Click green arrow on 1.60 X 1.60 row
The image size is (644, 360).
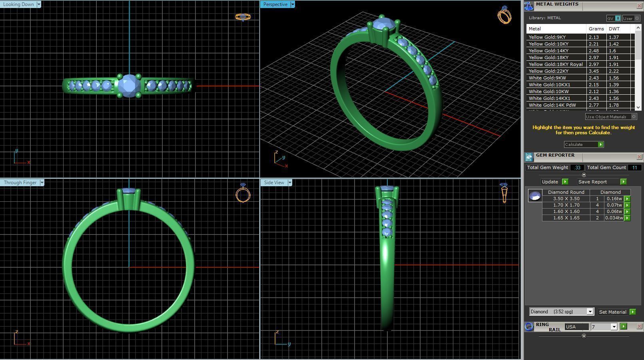click(x=627, y=211)
